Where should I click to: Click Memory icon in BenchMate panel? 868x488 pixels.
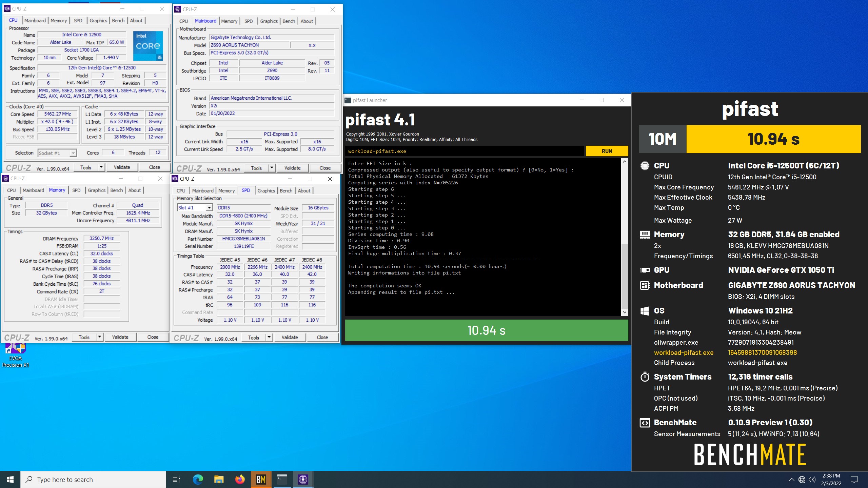(645, 235)
